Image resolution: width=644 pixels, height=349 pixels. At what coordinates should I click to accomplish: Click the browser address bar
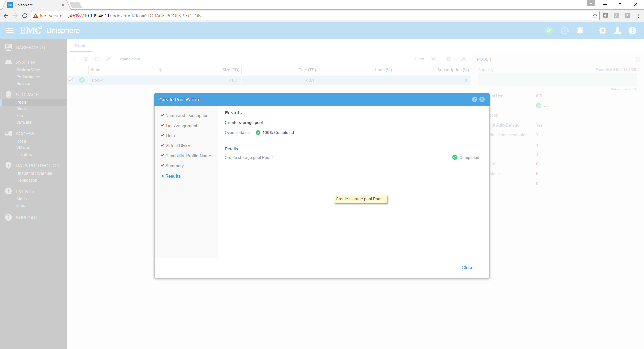tap(302, 16)
